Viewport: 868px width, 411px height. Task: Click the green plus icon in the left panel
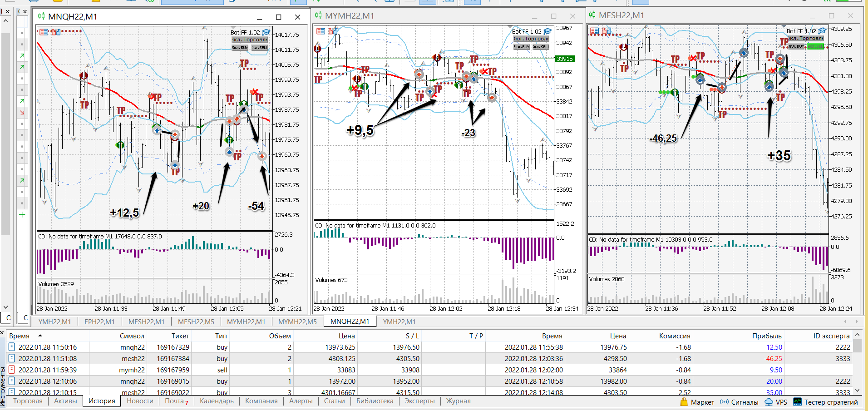coord(22,214)
